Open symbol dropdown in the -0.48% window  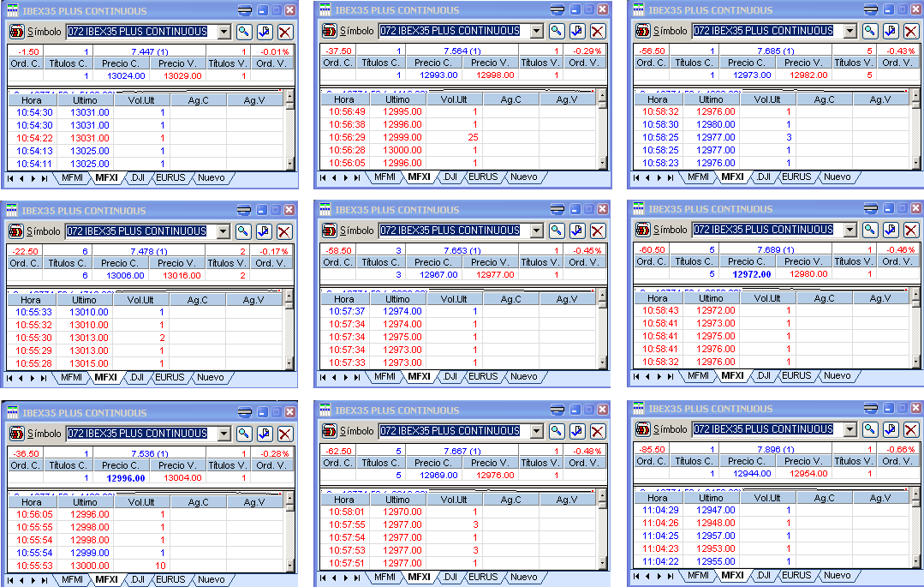pyautogui.click(x=537, y=431)
